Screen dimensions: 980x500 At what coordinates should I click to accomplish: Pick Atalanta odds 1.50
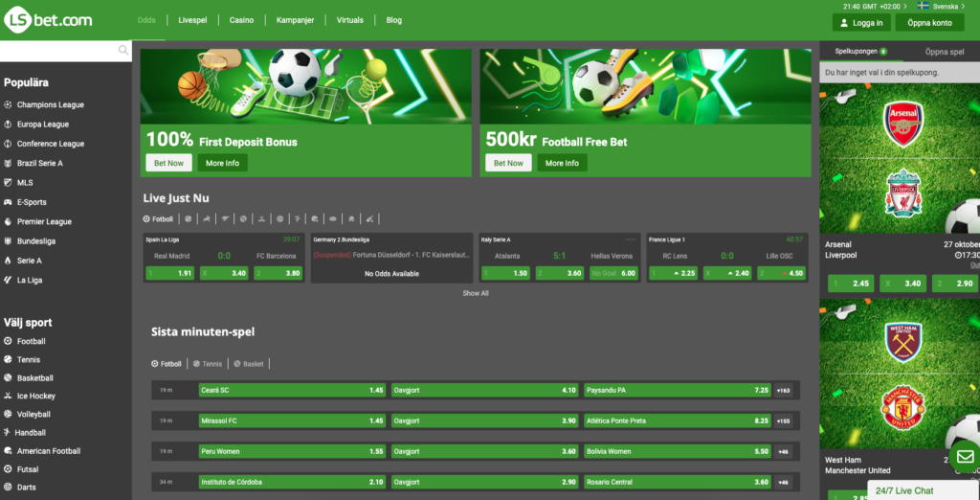coord(505,273)
